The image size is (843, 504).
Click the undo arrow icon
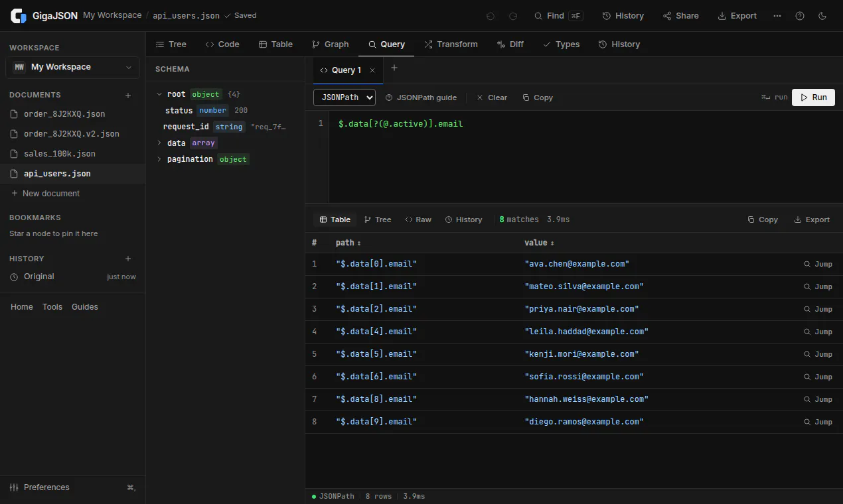tap(491, 16)
